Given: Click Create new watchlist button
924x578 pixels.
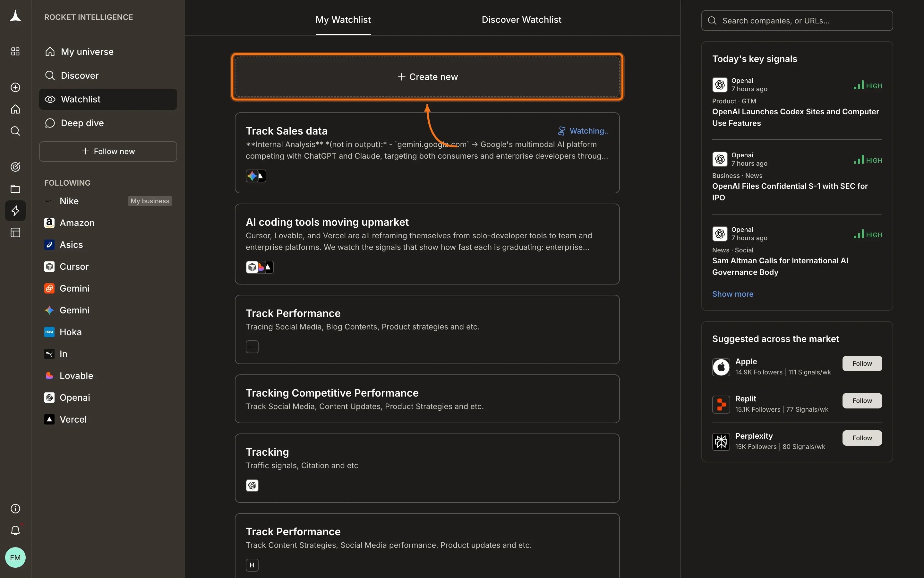Looking at the screenshot, I should (427, 77).
